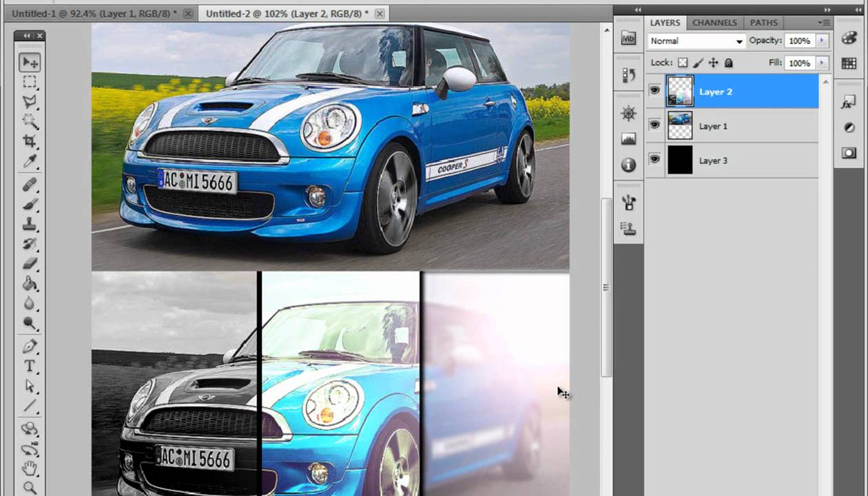Select the Dodge tool
Image resolution: width=868 pixels, height=496 pixels.
[x=30, y=322]
